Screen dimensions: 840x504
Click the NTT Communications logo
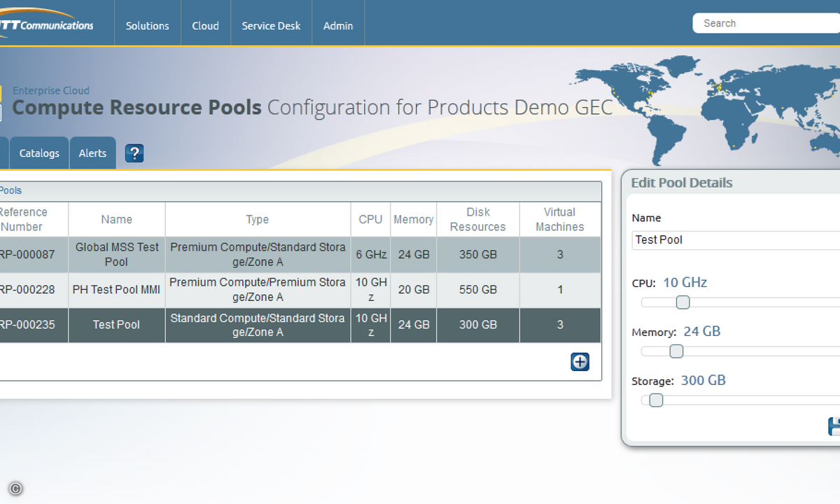(46, 23)
